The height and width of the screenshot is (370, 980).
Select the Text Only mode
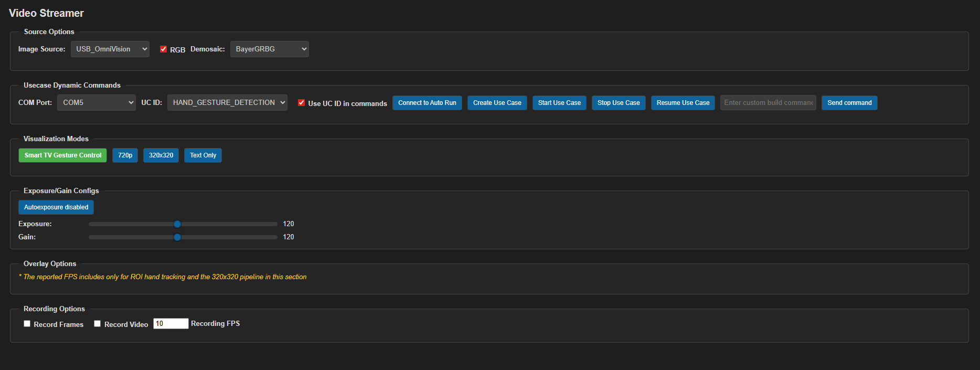coord(203,155)
